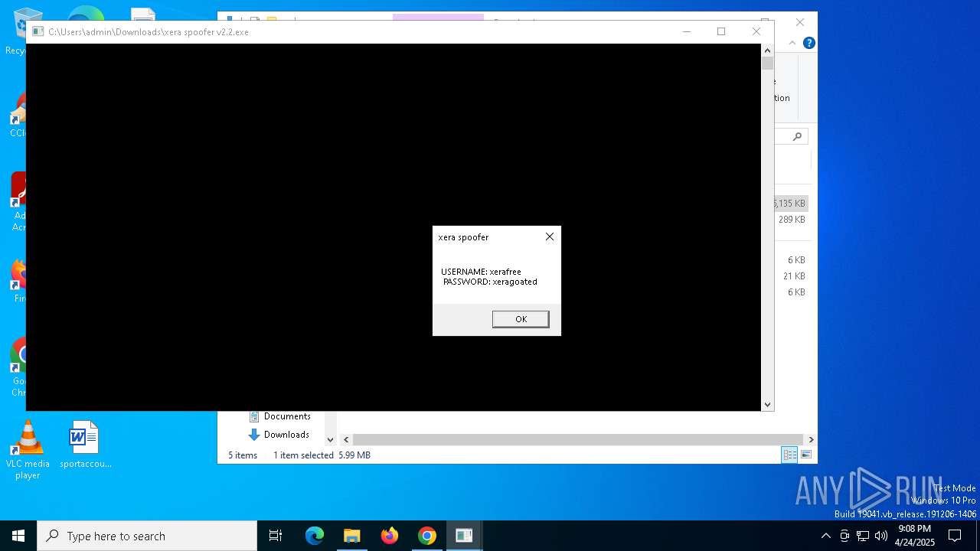Click the taskbar search box
Image resolution: width=980 pixels, height=551 pixels.
pos(147,536)
